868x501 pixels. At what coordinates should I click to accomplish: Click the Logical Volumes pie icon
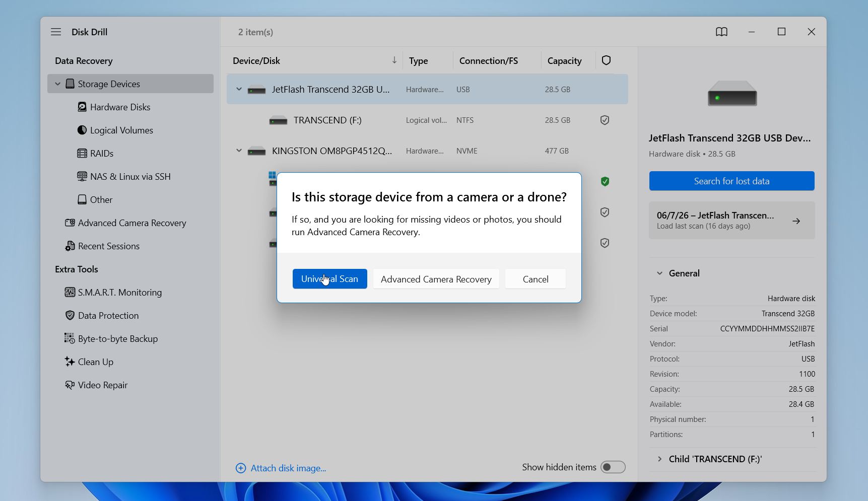coord(82,130)
